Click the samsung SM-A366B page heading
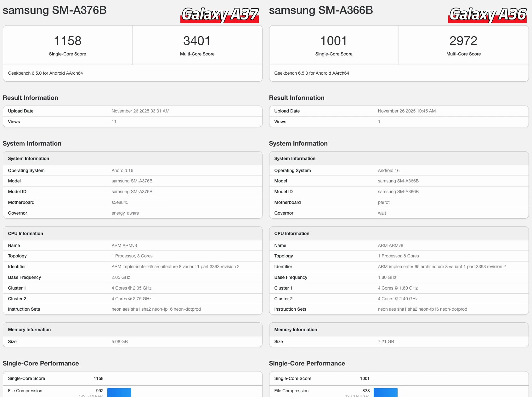This screenshot has height=397, width=532. coord(321,10)
